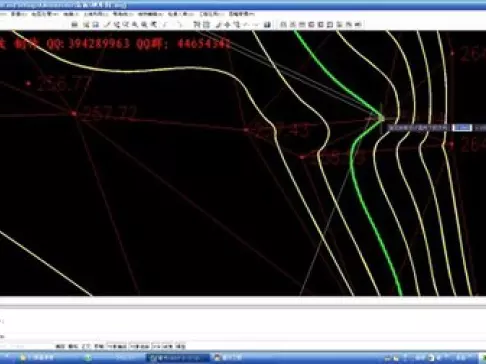Click the redo arrow icon in the toolbar
486x364 pixels.
[x=180, y=24]
